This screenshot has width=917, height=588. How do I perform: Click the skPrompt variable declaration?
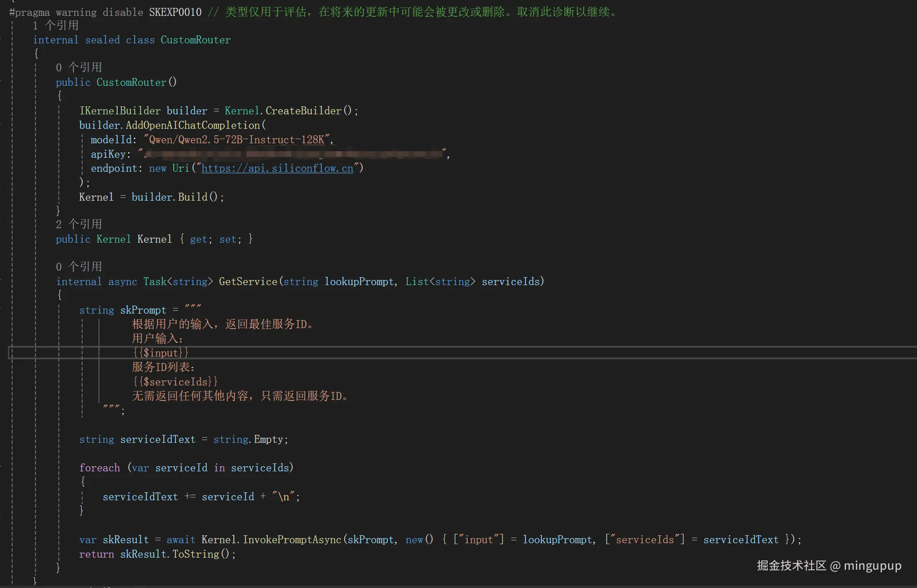point(143,310)
